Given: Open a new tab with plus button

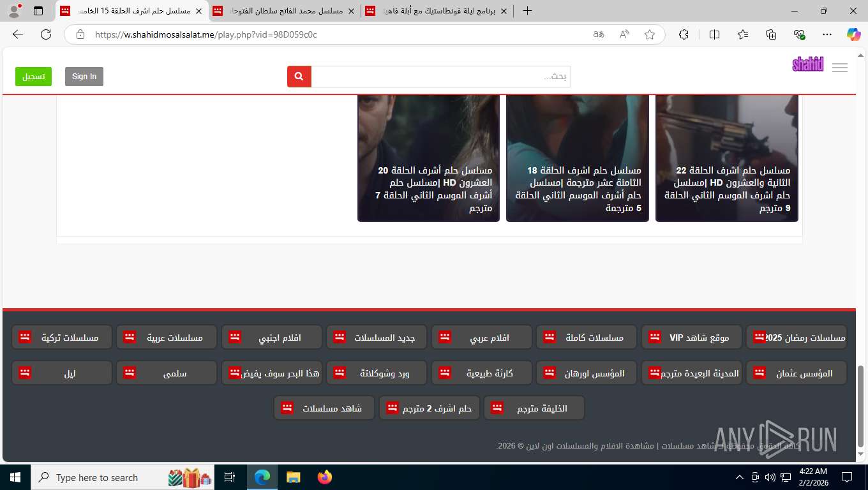Looking at the screenshot, I should [527, 11].
